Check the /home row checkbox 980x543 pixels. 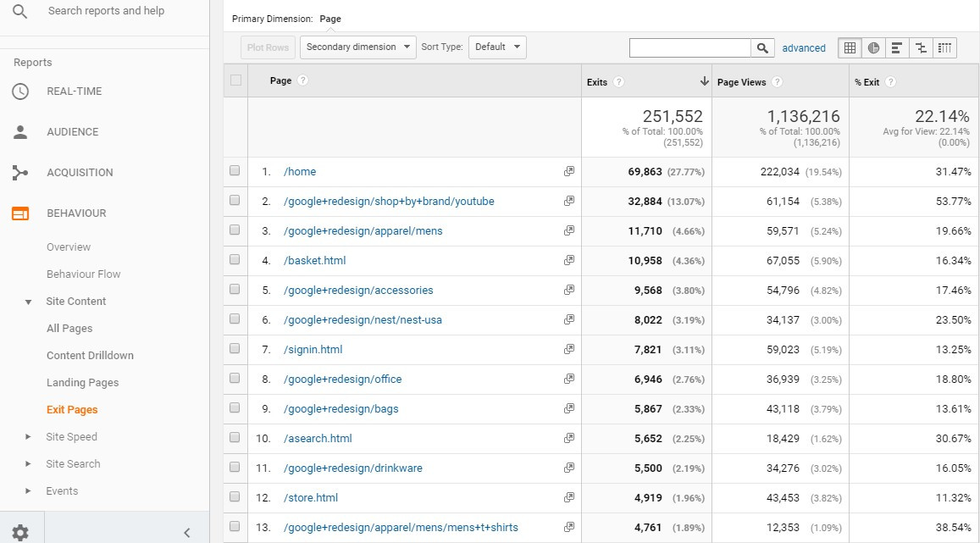coord(235,170)
